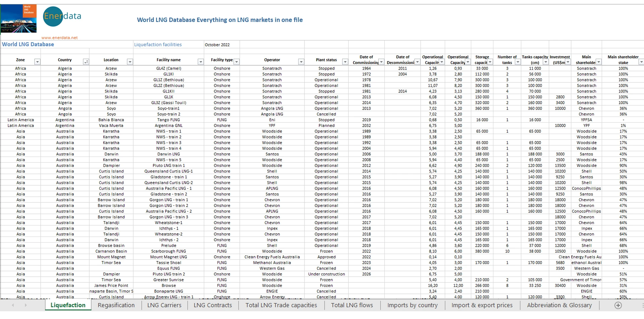Click the next-sheet navigation arrow
644x319 pixels.
(25, 305)
